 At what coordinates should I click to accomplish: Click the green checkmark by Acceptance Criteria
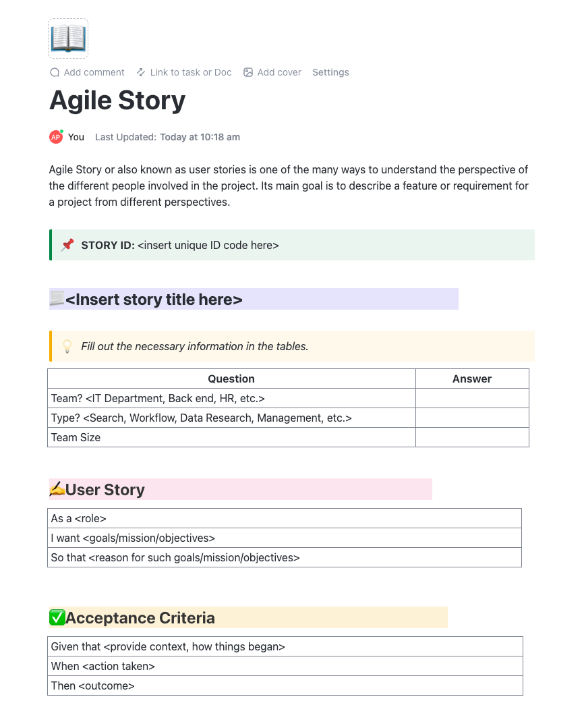tap(57, 617)
